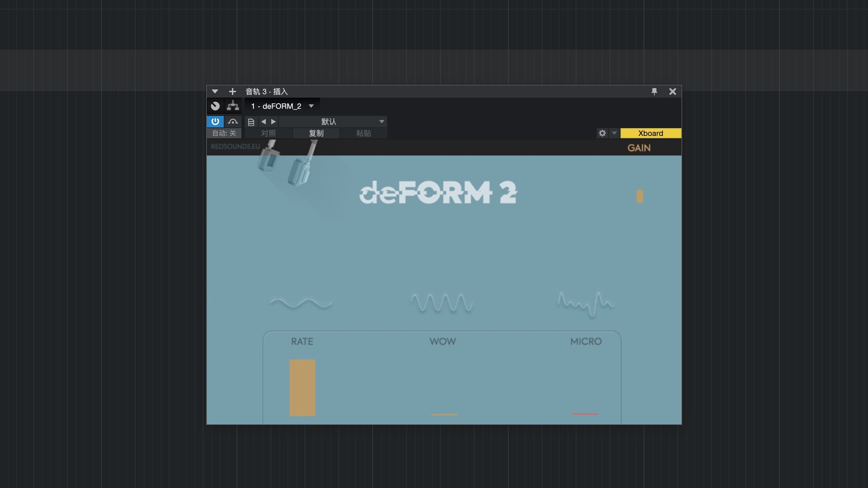Expand the arrow beside the gear icon
The height and width of the screenshot is (488, 868).
click(614, 133)
